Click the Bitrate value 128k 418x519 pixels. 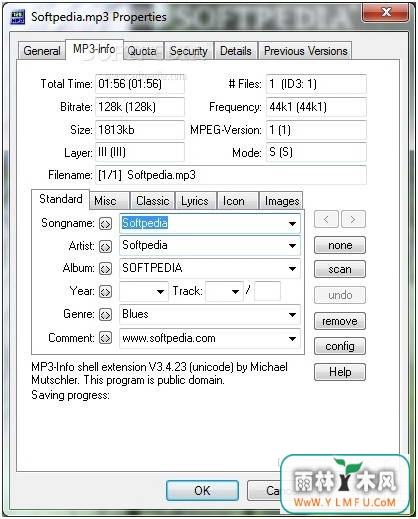click(x=140, y=107)
